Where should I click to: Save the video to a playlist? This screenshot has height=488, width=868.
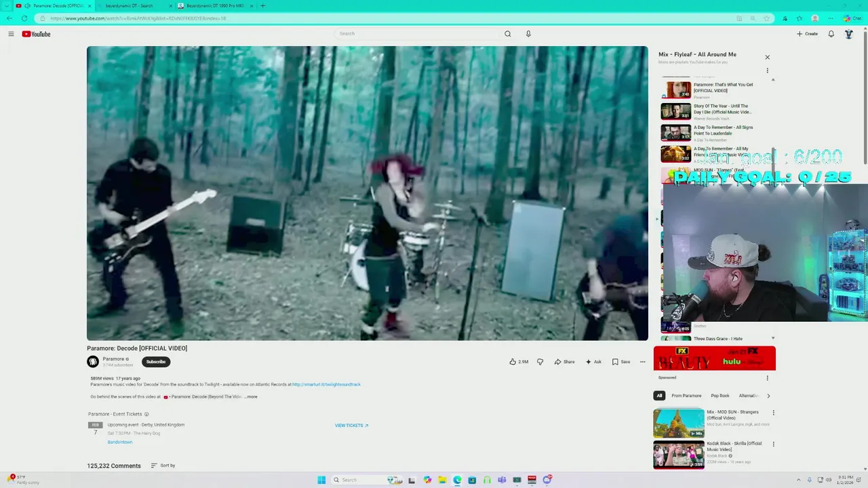point(621,362)
